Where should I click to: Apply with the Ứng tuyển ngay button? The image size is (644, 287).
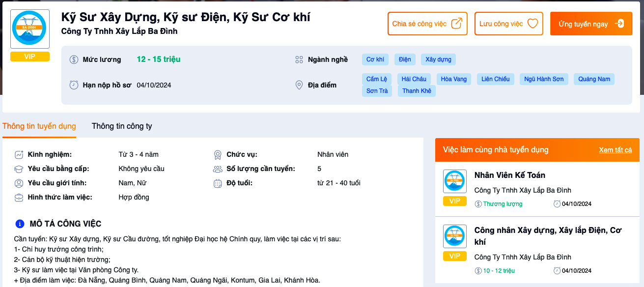[x=591, y=24]
